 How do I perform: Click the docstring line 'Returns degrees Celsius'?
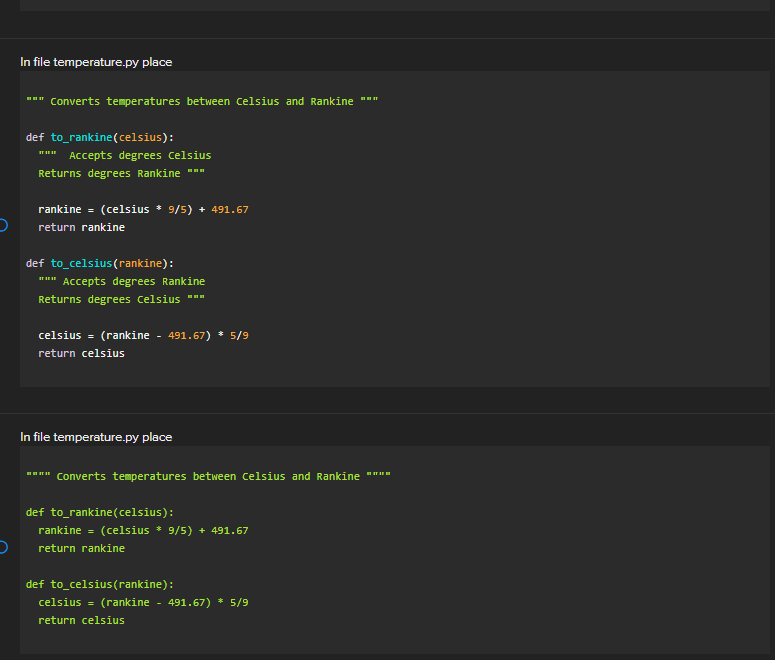(122, 300)
